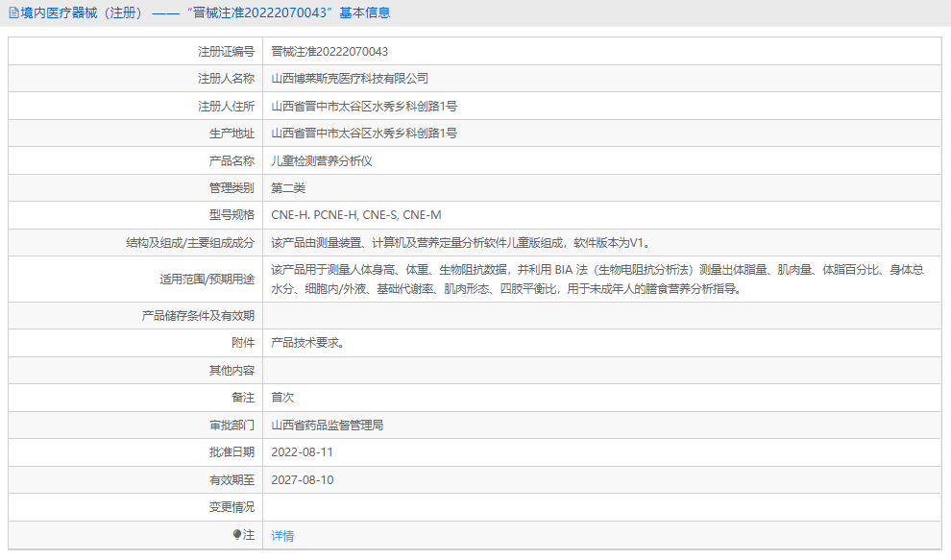Click the 产品名称 label
951x560 pixels.
click(232, 160)
